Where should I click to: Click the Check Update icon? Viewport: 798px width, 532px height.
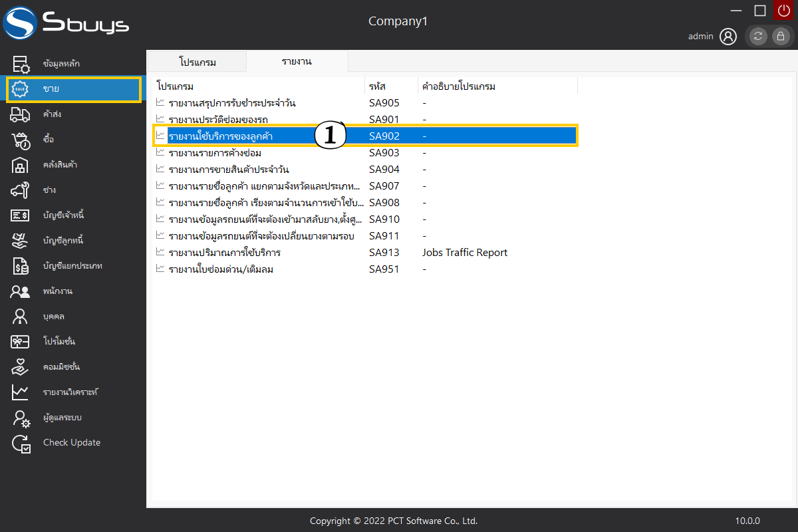pyautogui.click(x=20, y=443)
